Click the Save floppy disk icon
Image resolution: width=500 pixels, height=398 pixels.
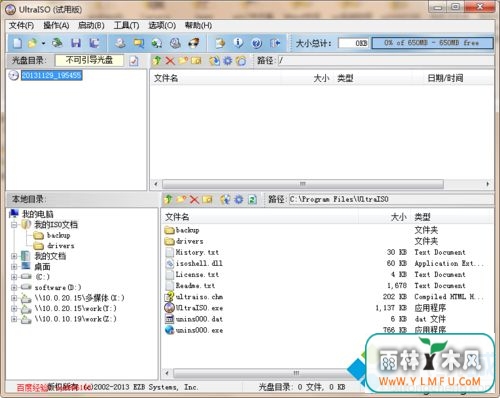click(x=76, y=43)
